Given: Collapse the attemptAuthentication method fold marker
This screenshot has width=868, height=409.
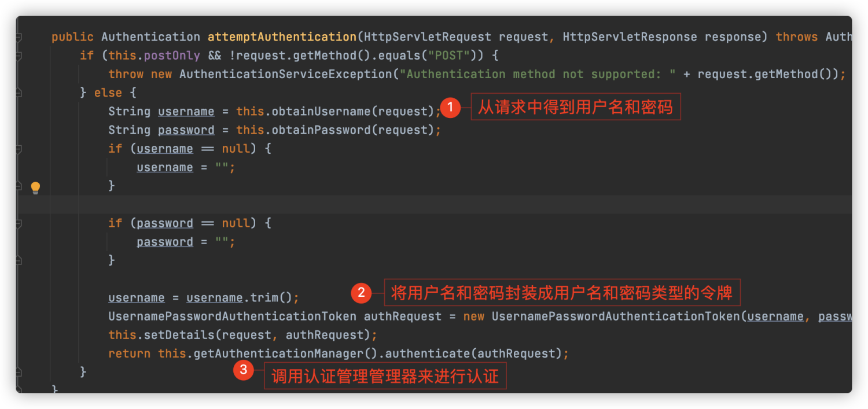Looking at the screenshot, I should 19,37.
